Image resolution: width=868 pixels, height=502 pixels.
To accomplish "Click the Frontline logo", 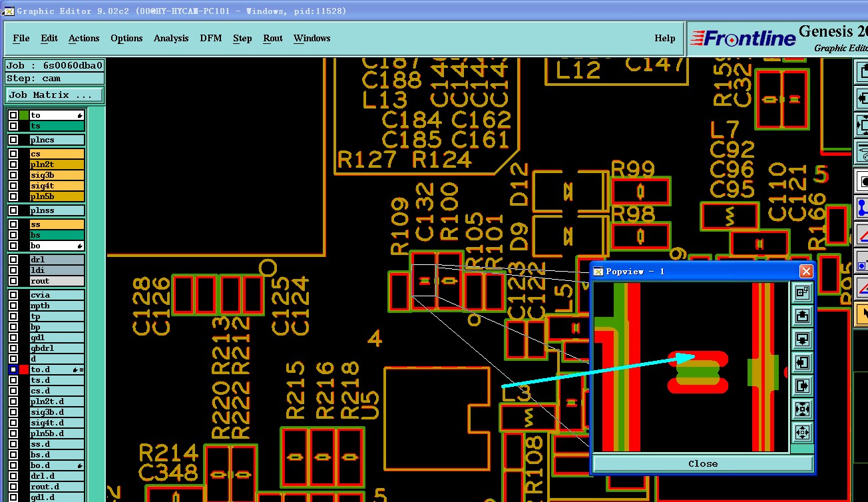I will (743, 38).
